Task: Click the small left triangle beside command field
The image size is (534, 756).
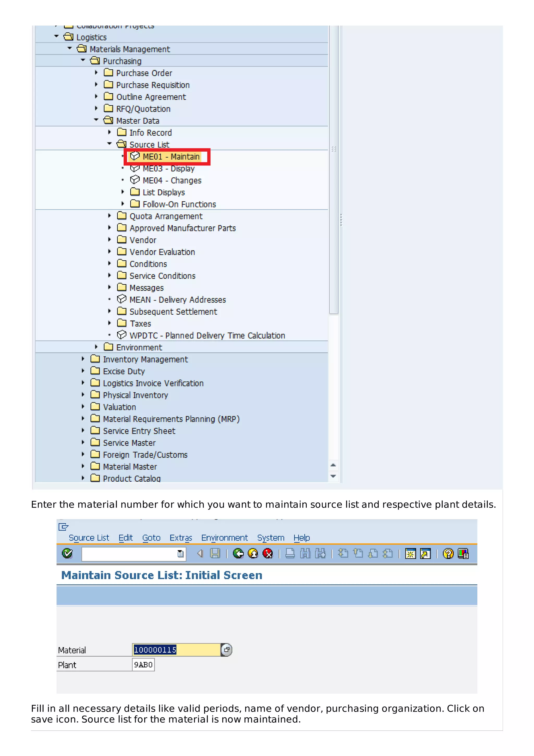Action: click(x=200, y=554)
